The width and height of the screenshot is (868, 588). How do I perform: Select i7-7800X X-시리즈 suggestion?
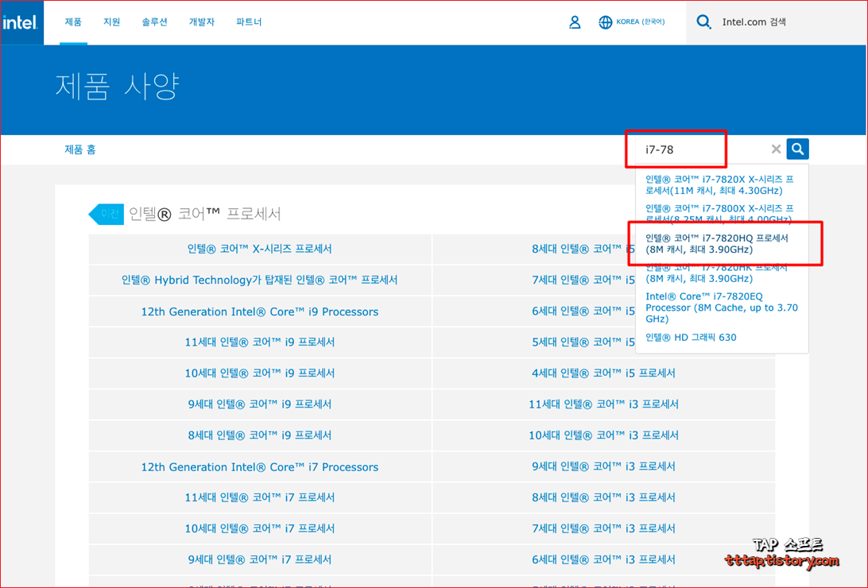(719, 214)
